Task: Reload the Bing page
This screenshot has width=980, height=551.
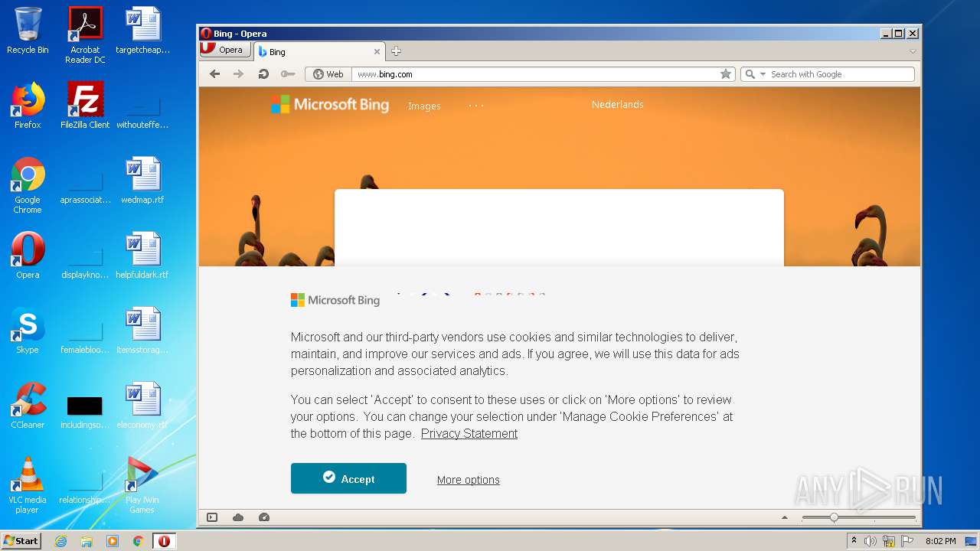Action: click(x=263, y=74)
